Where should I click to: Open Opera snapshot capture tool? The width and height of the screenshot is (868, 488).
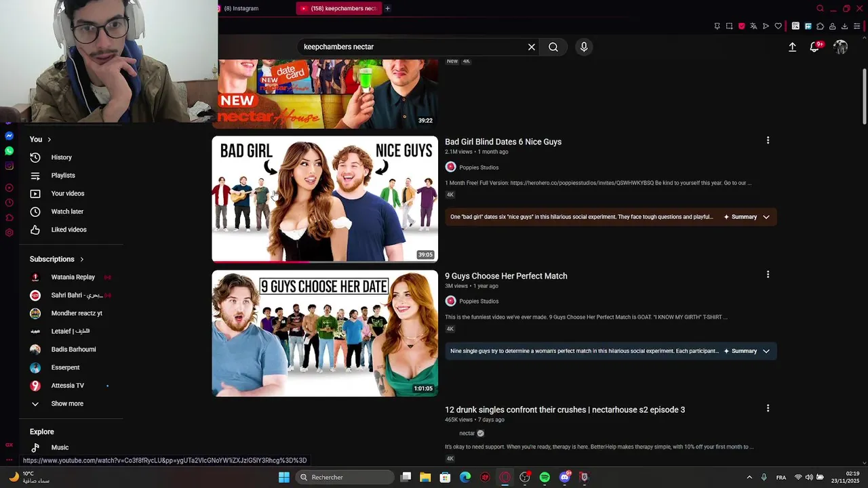[x=729, y=26]
